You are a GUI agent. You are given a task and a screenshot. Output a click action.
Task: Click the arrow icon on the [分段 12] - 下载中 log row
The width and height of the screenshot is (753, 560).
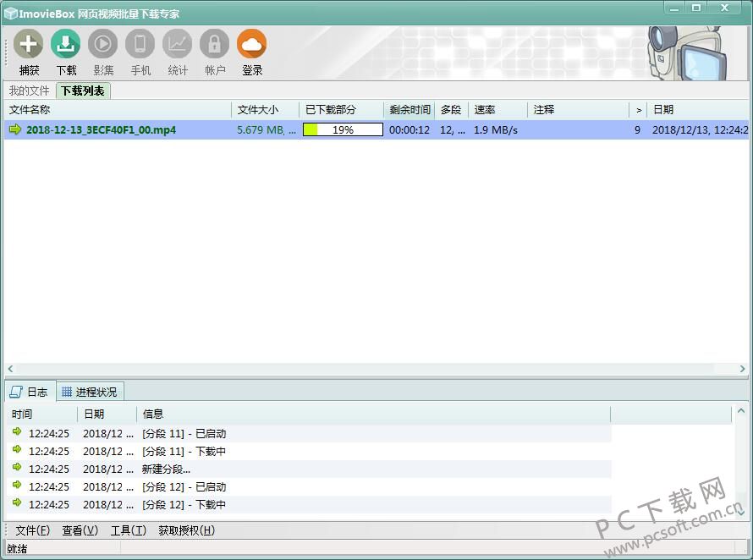[x=17, y=502]
